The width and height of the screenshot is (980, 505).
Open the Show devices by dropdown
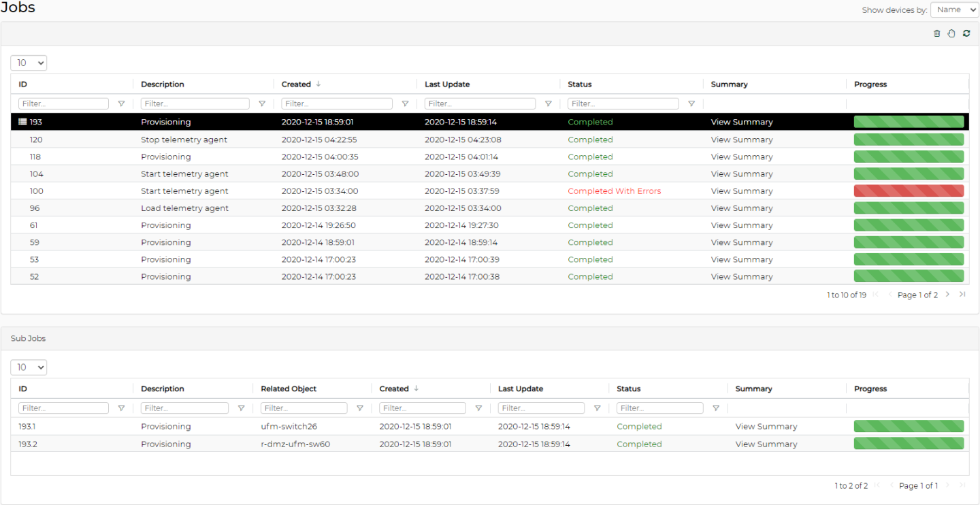953,10
